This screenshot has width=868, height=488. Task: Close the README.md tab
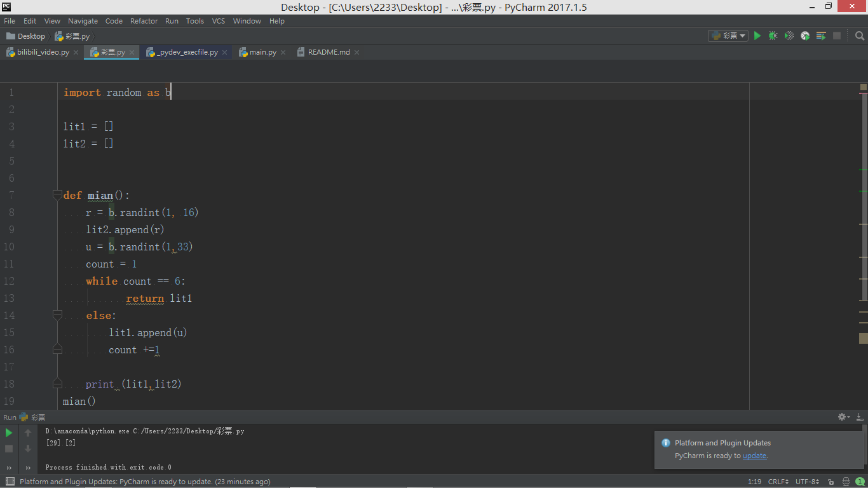click(356, 52)
